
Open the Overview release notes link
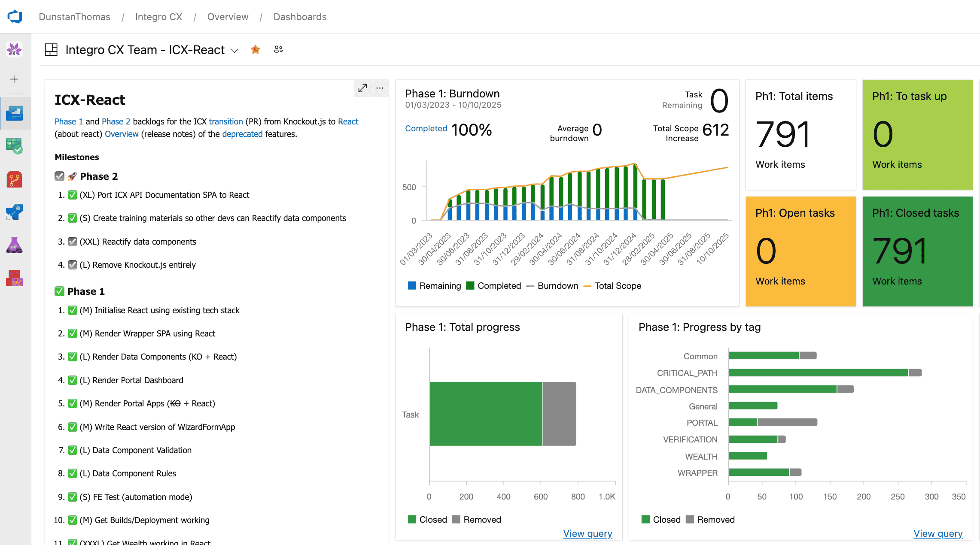pyautogui.click(x=122, y=134)
